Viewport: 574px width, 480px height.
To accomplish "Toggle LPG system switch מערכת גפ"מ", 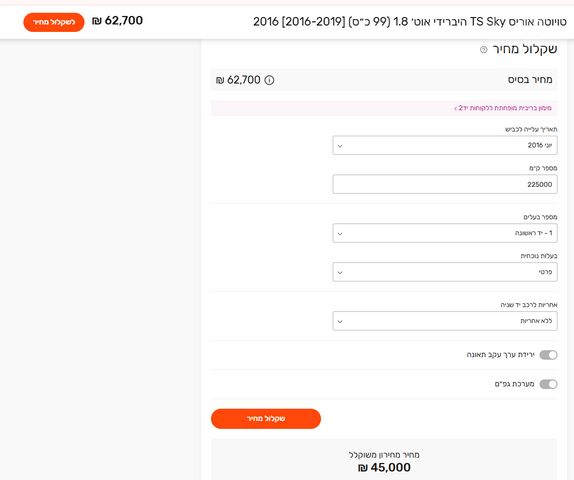I will click(x=548, y=384).
